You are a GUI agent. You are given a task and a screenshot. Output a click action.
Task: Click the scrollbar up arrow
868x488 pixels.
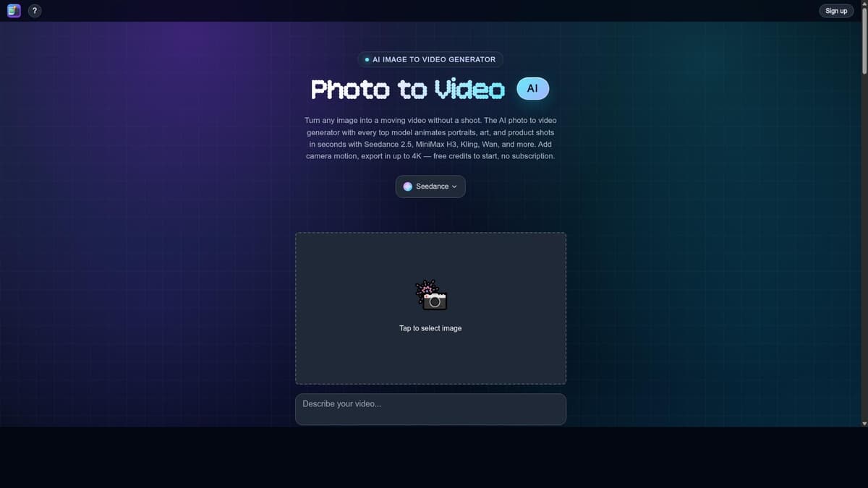864,4
